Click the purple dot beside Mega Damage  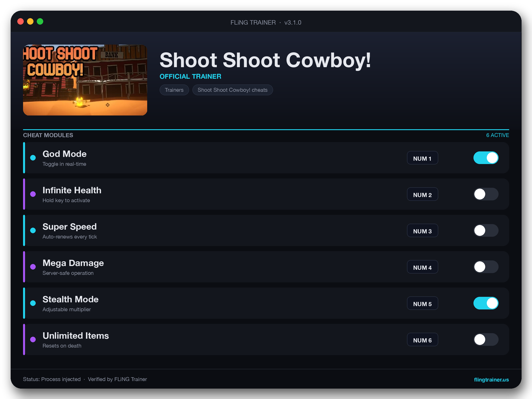33,267
